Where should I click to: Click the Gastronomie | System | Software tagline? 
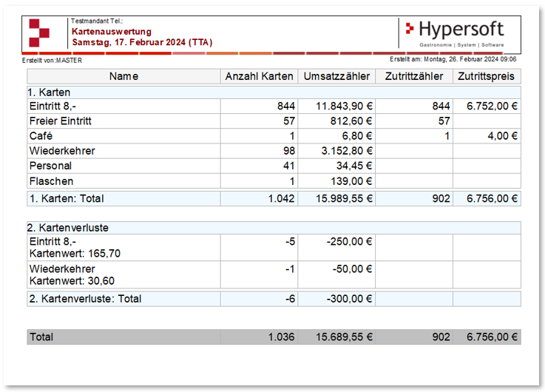[x=461, y=45]
